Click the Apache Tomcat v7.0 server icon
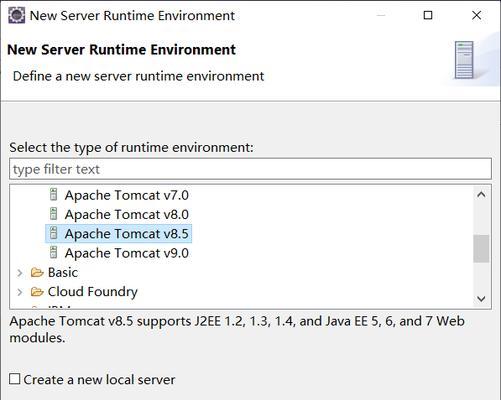Viewport: 501px width, 400px height. [53, 195]
